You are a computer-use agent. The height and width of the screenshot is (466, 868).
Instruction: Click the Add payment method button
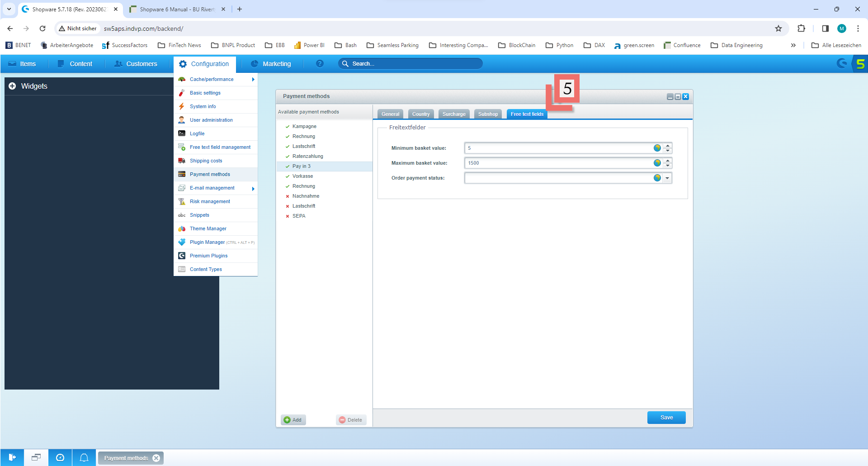pos(293,420)
